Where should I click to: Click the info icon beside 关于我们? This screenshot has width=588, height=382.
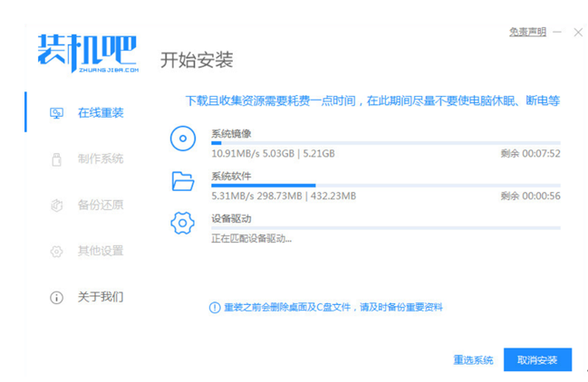click(x=56, y=297)
